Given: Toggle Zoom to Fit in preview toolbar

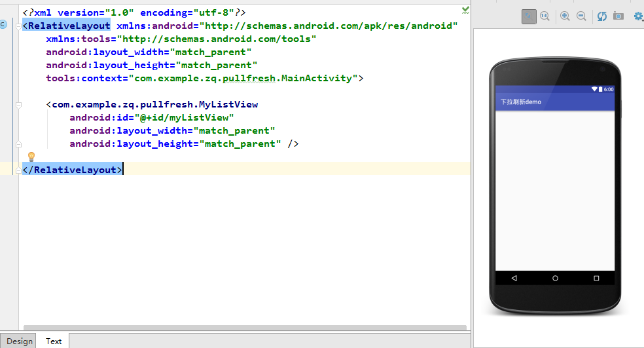Looking at the screenshot, I should tap(529, 16).
